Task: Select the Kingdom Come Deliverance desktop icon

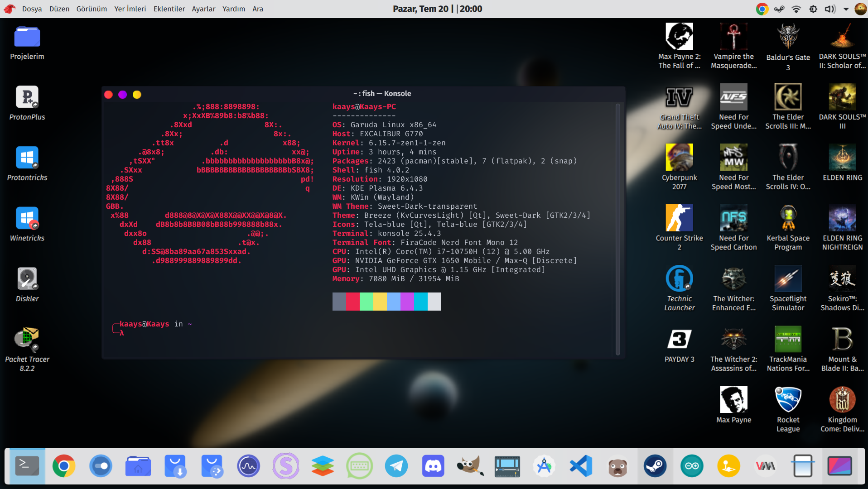Action: [843, 410]
